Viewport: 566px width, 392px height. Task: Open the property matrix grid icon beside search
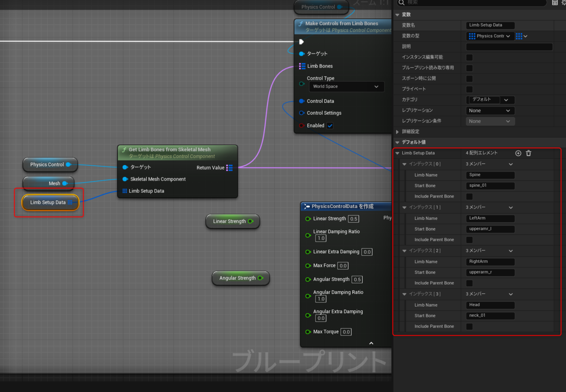[555, 2]
